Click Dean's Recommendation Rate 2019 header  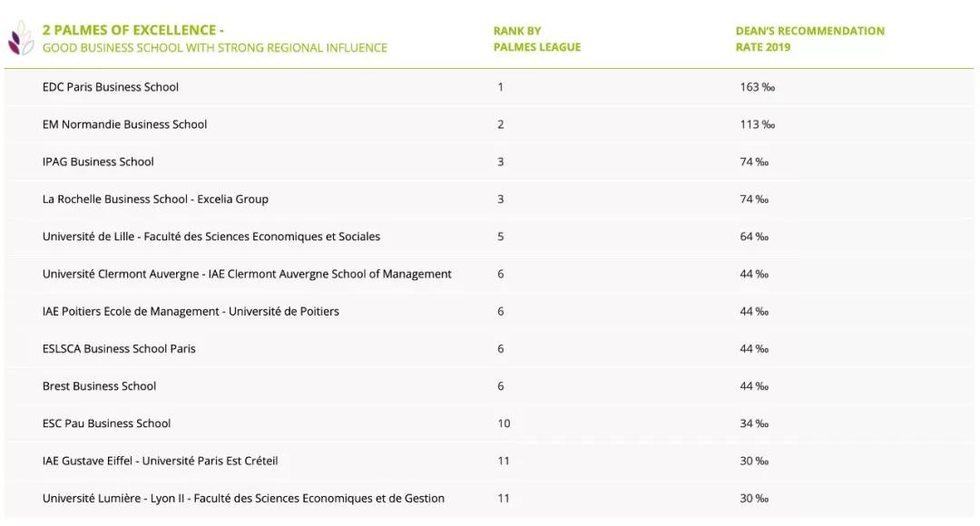[x=809, y=39]
